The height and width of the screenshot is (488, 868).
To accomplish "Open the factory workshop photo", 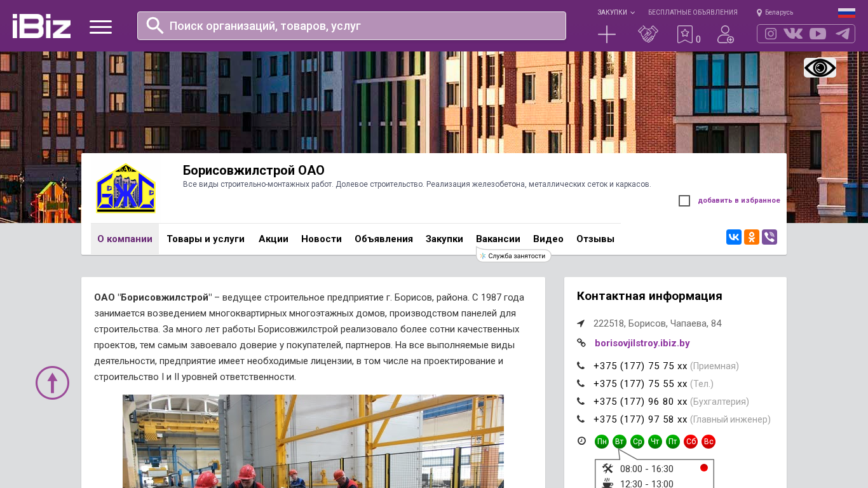I will [313, 442].
